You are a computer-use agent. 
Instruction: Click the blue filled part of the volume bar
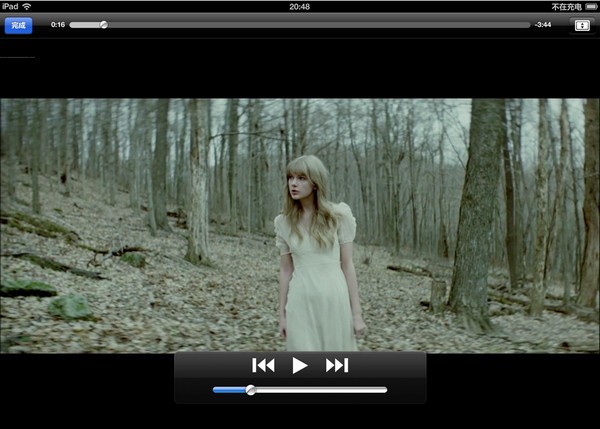(x=229, y=390)
